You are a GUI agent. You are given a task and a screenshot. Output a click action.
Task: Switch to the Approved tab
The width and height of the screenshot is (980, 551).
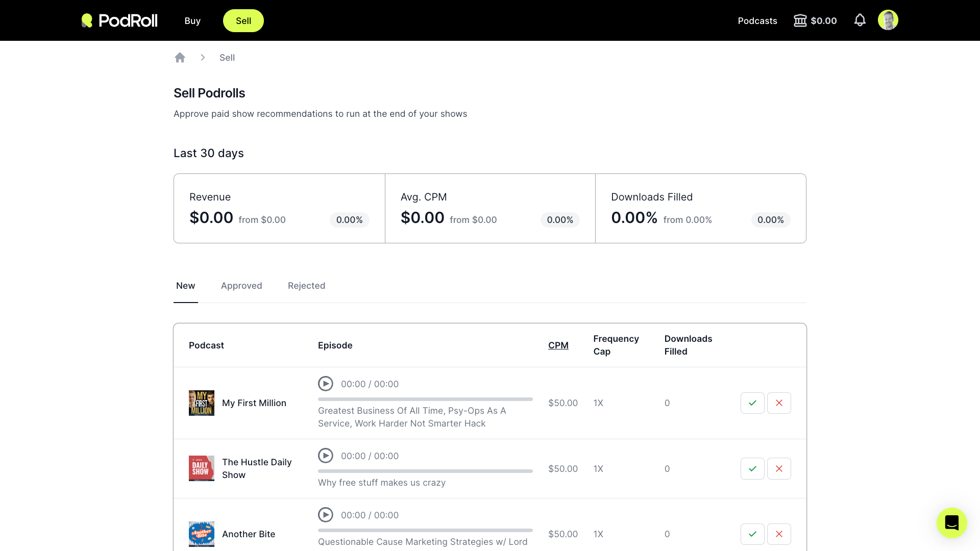coord(241,286)
